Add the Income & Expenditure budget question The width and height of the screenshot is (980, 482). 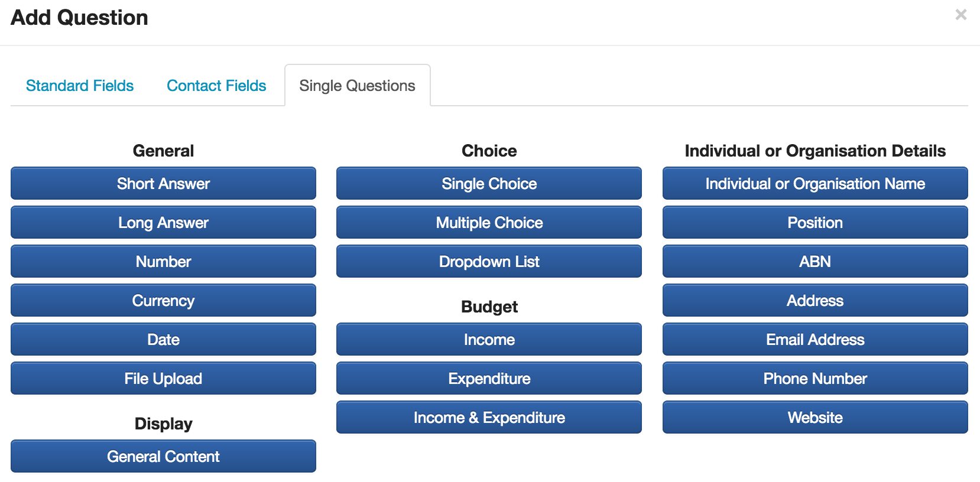click(x=489, y=418)
